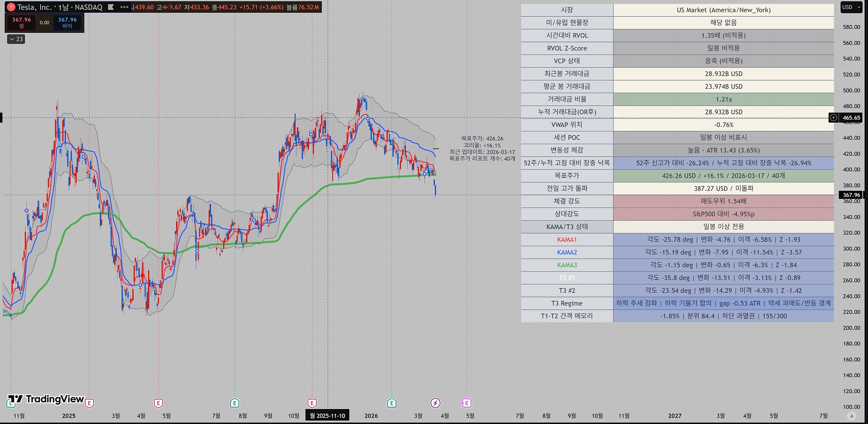Screen dimensions: 868x424
Task: Click the 'US Market (America/New_York)' cell
Action: coord(723,10)
